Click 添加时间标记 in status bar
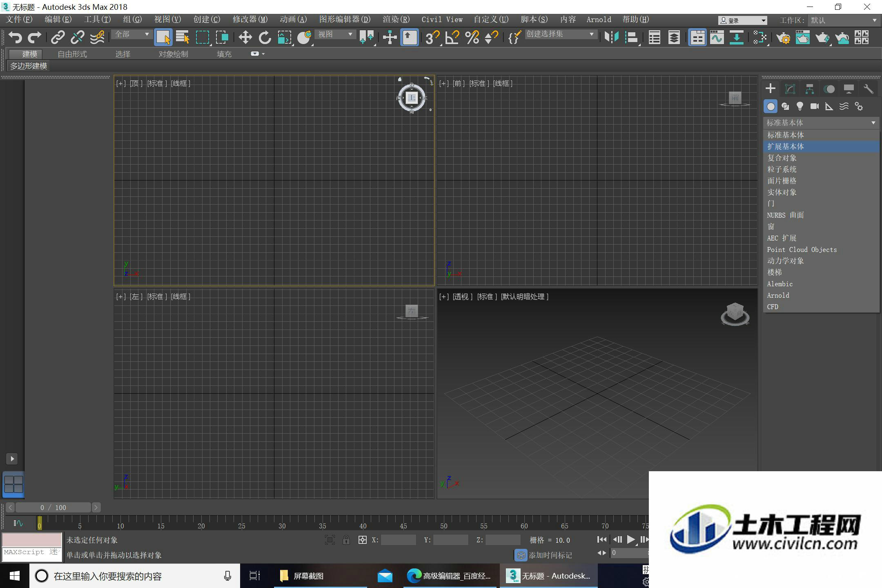882x588 pixels. coord(550,555)
